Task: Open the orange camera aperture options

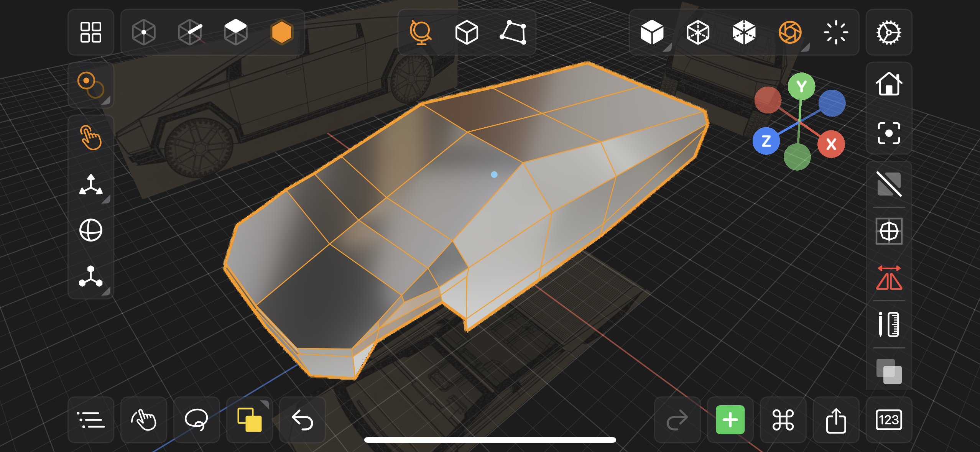Action: tap(790, 32)
